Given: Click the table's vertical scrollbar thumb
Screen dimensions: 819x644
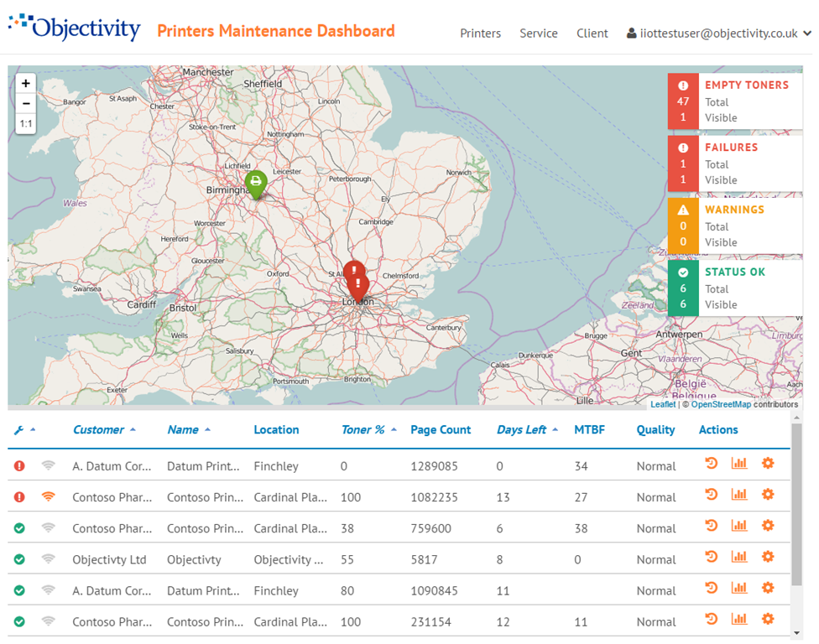Looking at the screenshot, I should (796, 504).
